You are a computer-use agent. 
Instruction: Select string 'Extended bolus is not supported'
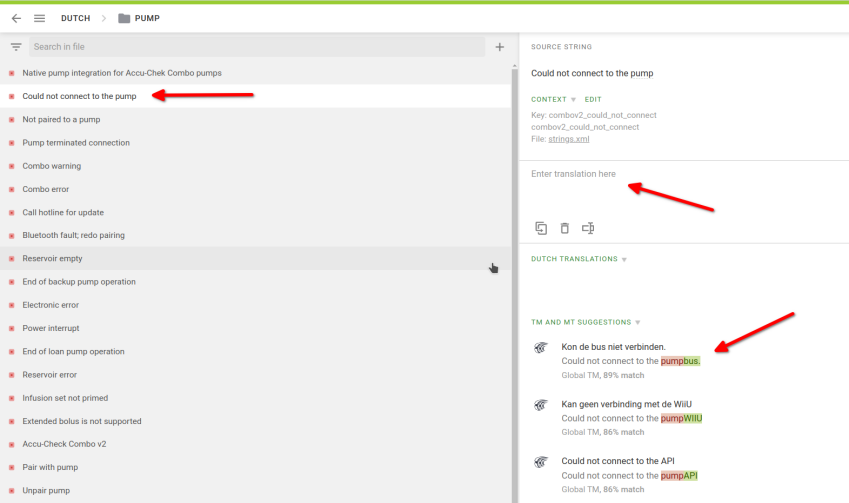(x=82, y=422)
